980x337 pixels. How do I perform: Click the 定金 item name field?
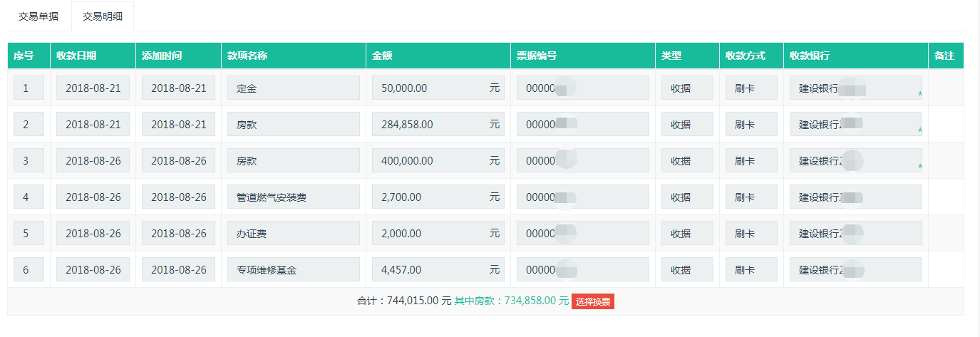click(x=293, y=88)
